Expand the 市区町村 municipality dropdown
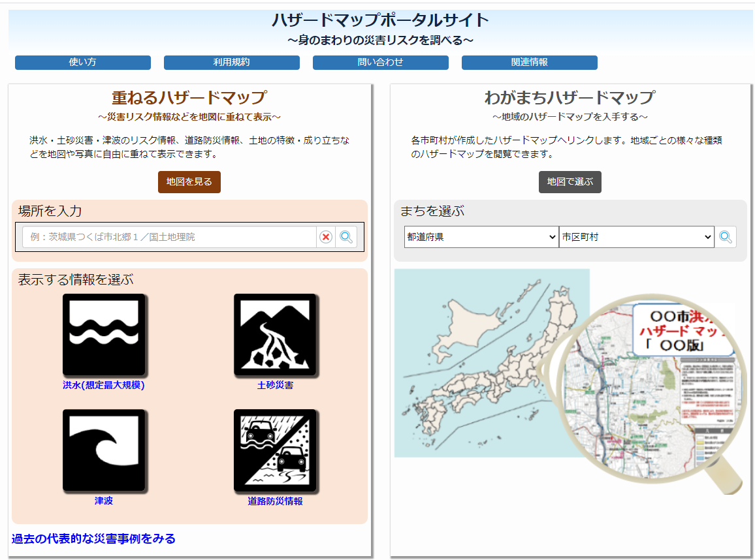The image size is (755, 560). 636,237
